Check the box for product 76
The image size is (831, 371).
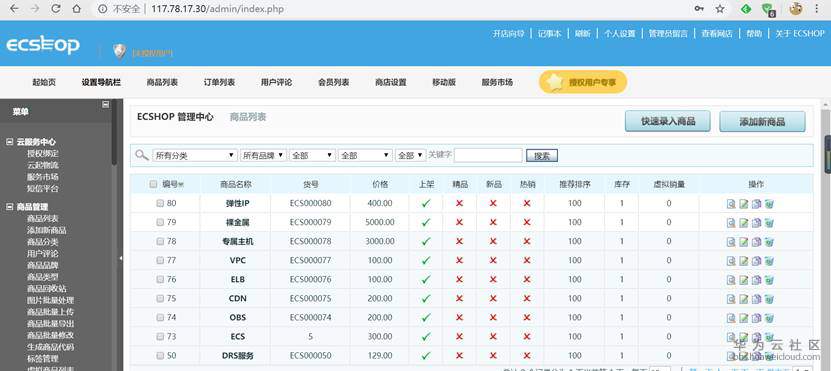pos(160,280)
